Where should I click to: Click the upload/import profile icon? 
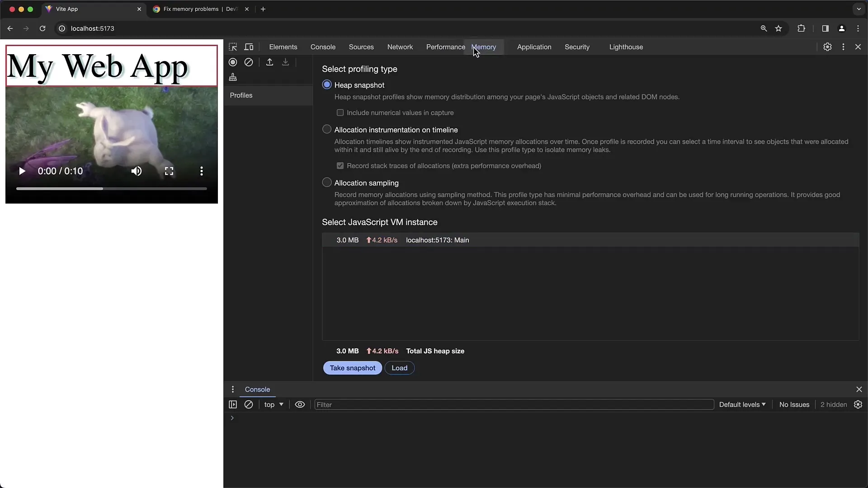(x=269, y=62)
